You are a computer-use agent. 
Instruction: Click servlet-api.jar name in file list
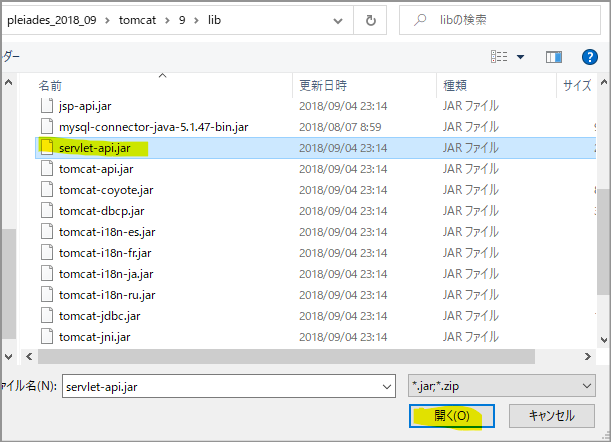95,148
